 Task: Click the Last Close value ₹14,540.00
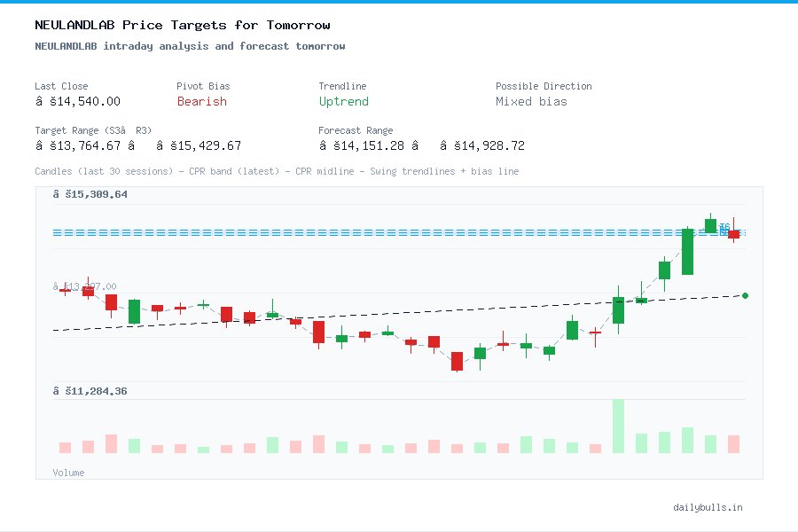pos(77,102)
